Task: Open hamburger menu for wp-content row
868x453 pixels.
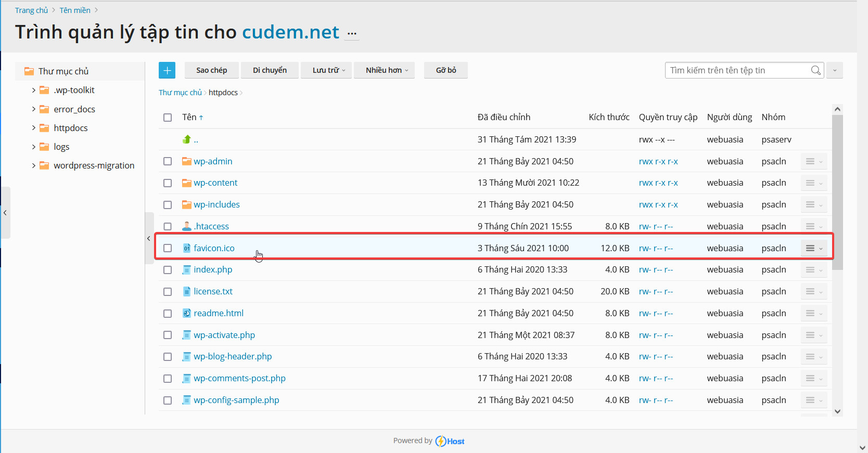Action: tap(814, 183)
